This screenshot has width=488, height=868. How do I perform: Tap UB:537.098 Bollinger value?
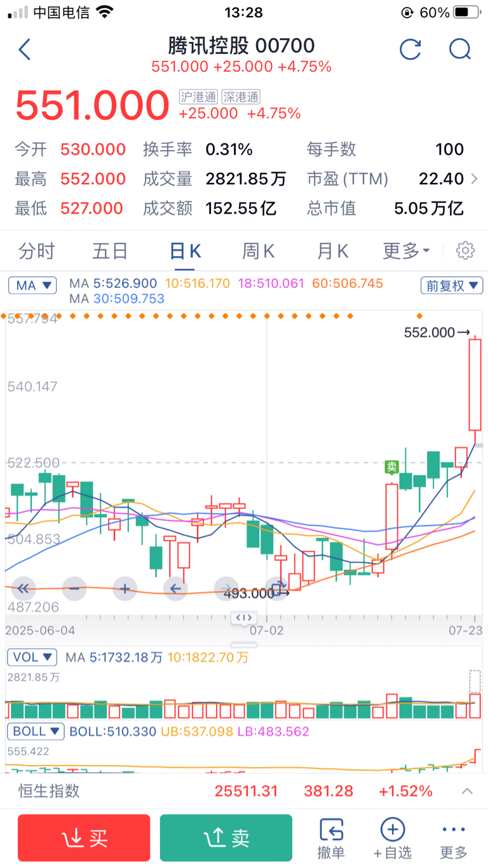click(196, 731)
